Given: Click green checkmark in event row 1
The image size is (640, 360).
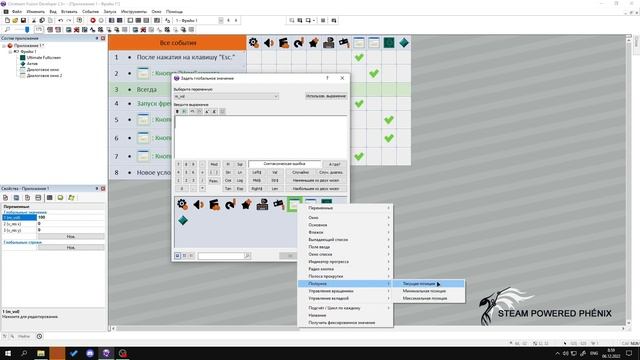Looking at the screenshot, I should tap(359, 58).
